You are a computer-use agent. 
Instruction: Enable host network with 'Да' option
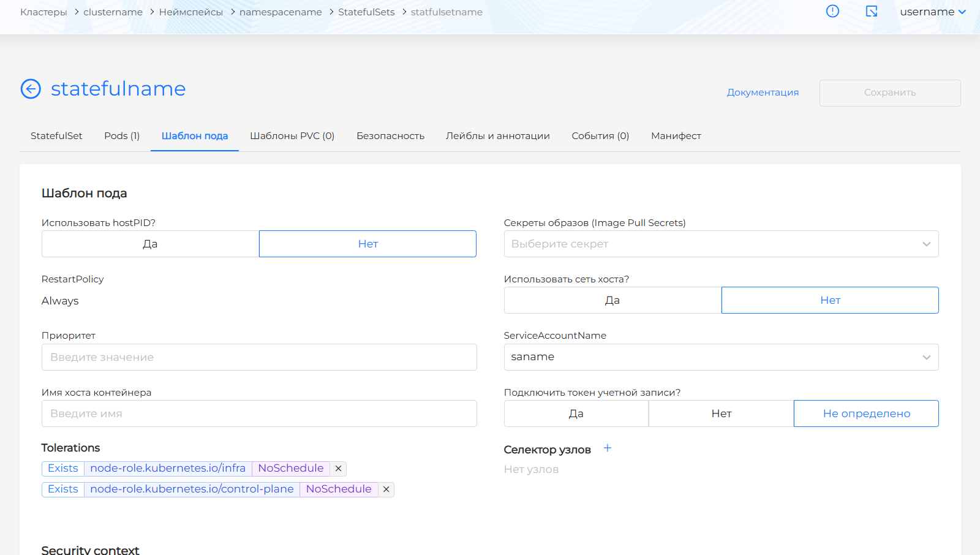[x=612, y=300]
